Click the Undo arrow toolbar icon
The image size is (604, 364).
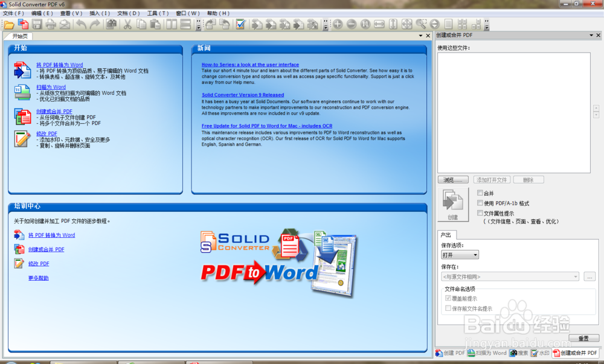point(81,24)
